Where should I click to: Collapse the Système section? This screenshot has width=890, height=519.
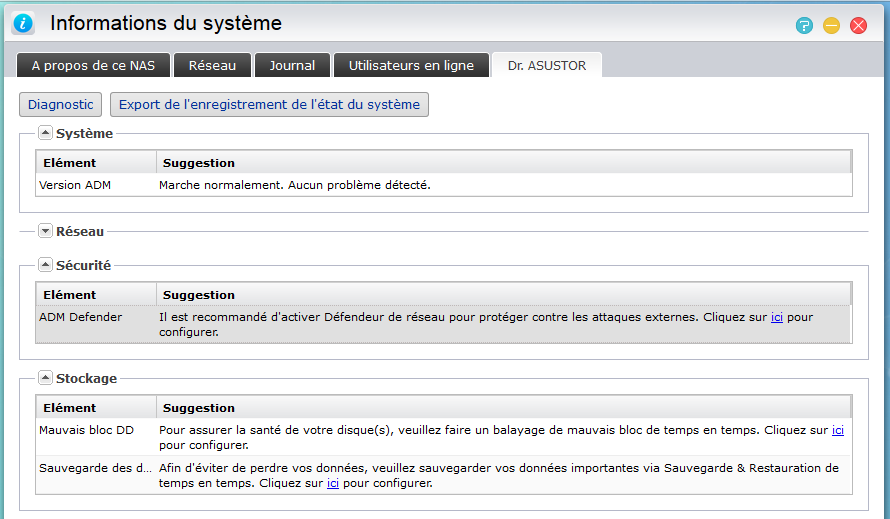[x=45, y=133]
